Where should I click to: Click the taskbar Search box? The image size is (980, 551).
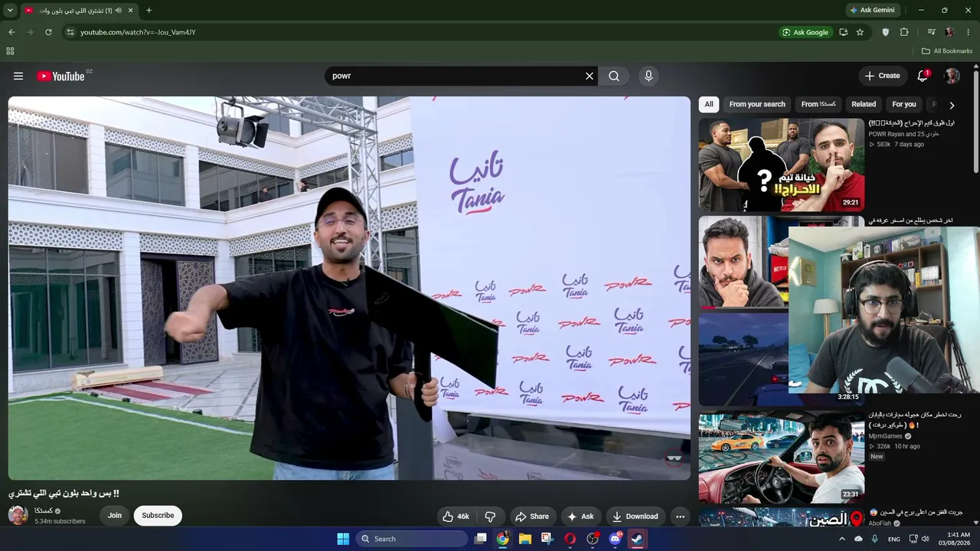(x=413, y=539)
